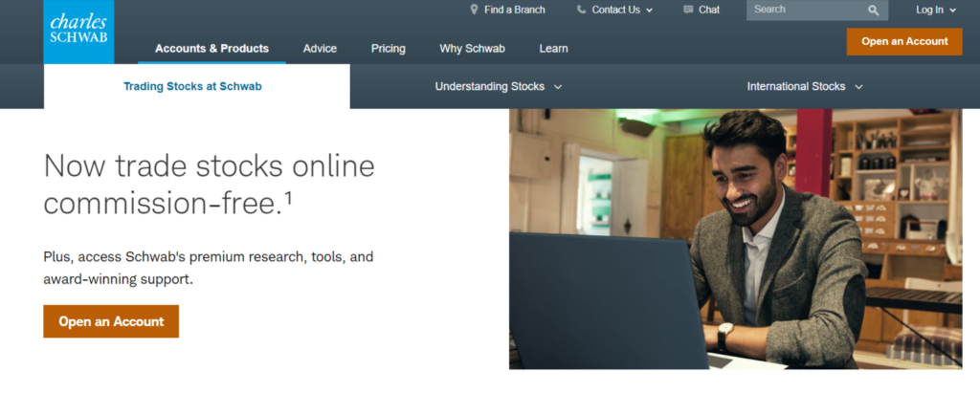
Task: Click the Log In link text
Action: click(x=929, y=10)
